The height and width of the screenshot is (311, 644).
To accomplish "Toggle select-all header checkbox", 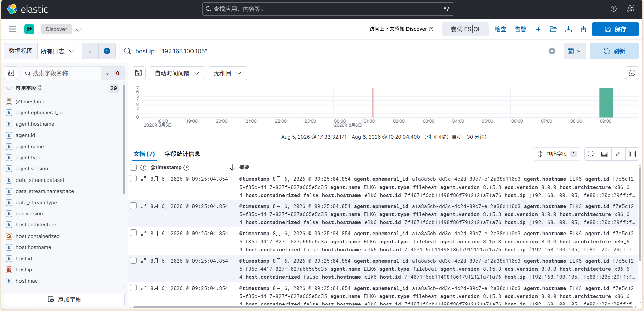I will point(133,167).
